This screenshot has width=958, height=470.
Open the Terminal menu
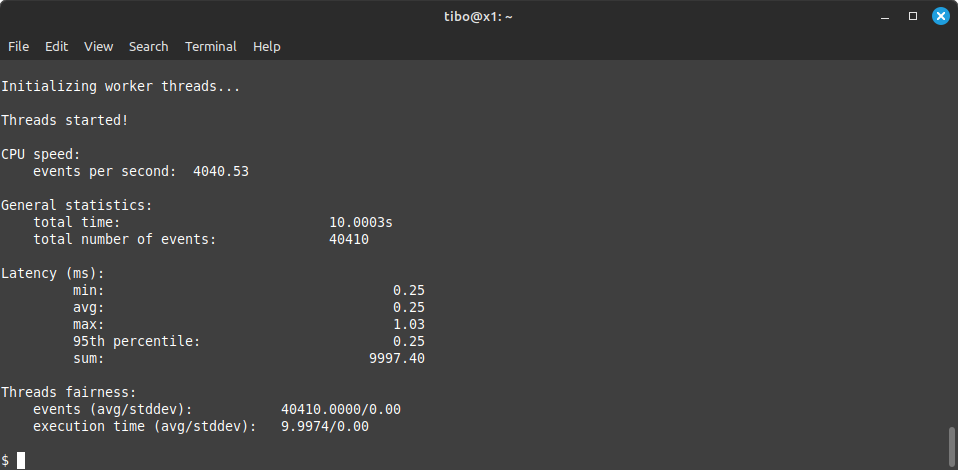(x=211, y=46)
